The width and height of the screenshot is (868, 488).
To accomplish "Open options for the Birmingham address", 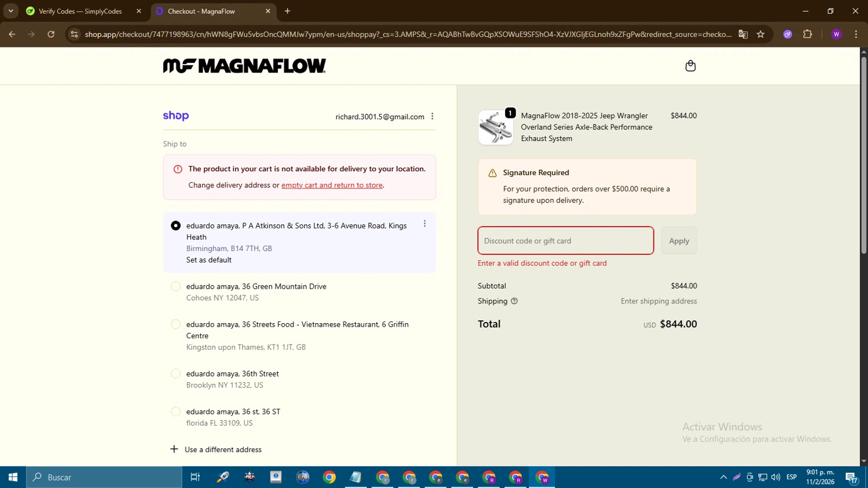I will (x=425, y=224).
